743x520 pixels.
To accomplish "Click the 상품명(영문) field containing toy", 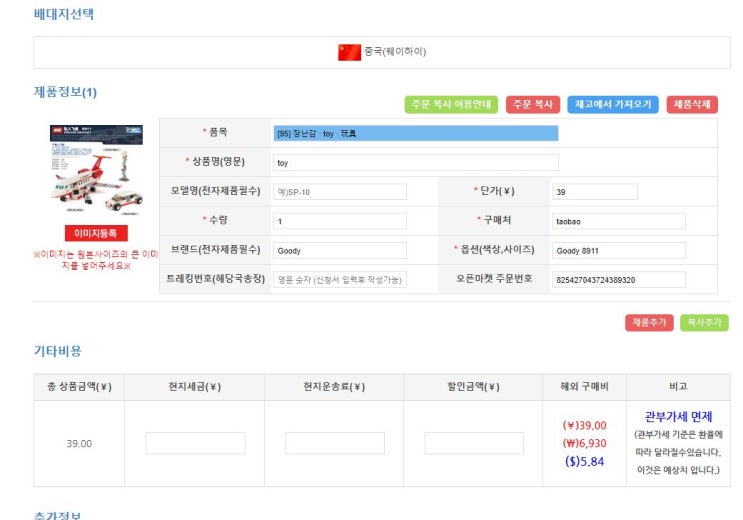I will click(416, 163).
